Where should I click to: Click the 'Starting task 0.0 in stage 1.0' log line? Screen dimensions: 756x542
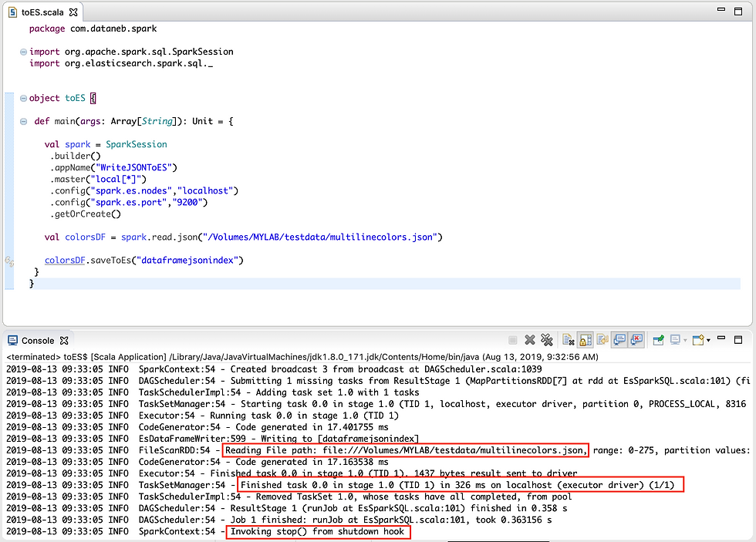coord(376,404)
